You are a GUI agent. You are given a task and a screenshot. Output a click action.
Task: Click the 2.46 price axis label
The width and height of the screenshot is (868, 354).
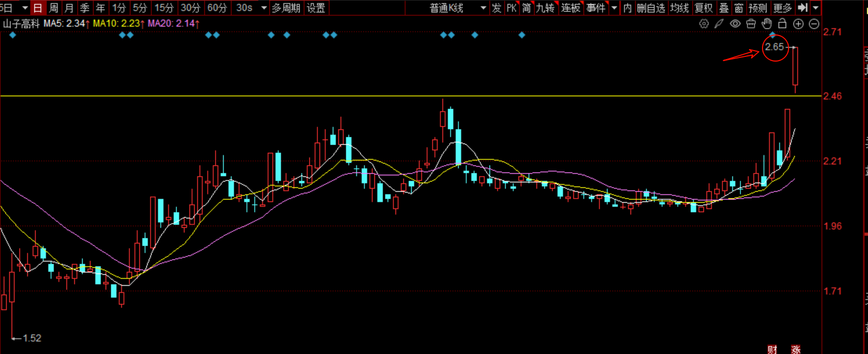(832, 96)
